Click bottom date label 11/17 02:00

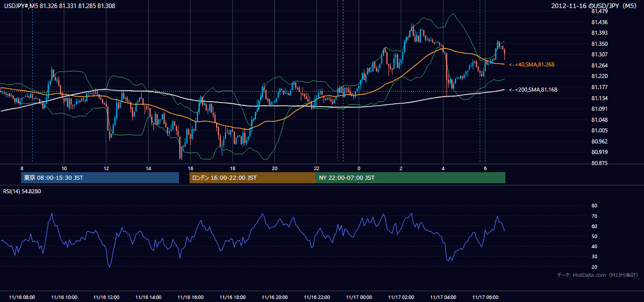(x=401, y=297)
